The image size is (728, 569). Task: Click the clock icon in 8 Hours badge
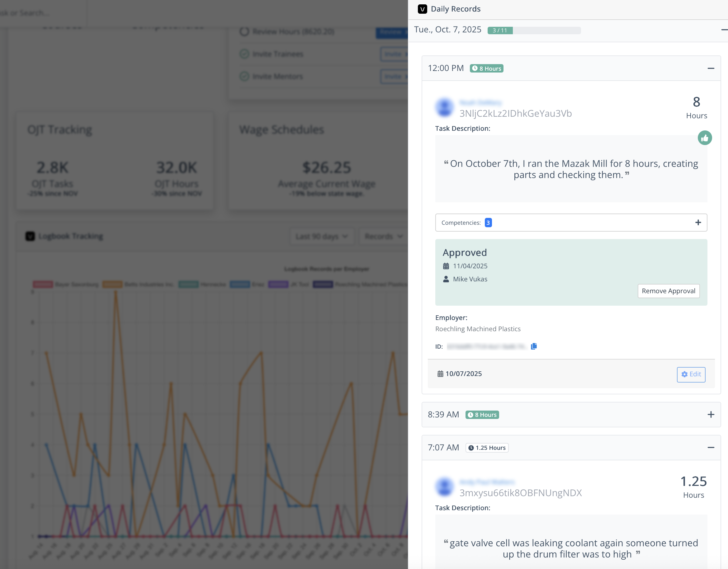pyautogui.click(x=474, y=68)
